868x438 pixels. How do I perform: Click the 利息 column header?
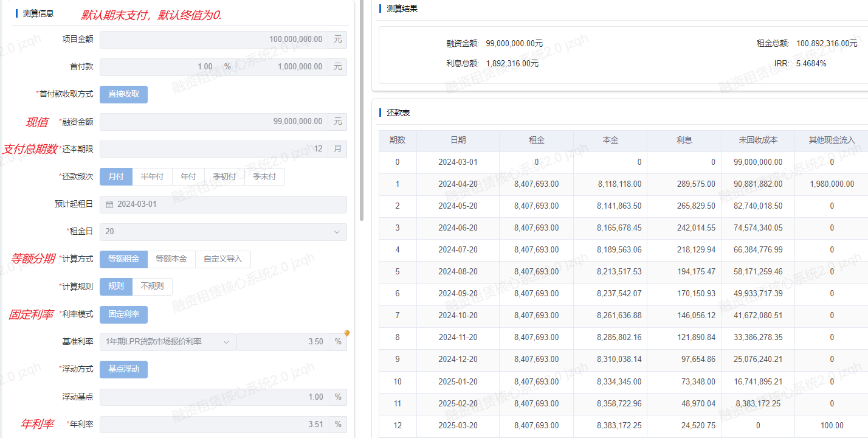[x=684, y=141]
